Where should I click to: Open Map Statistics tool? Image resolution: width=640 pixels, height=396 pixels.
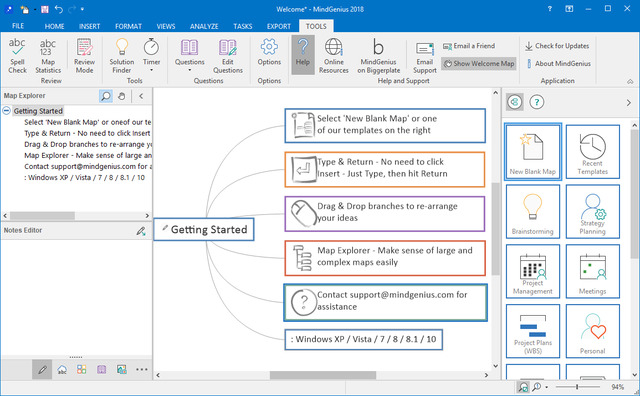coord(48,56)
